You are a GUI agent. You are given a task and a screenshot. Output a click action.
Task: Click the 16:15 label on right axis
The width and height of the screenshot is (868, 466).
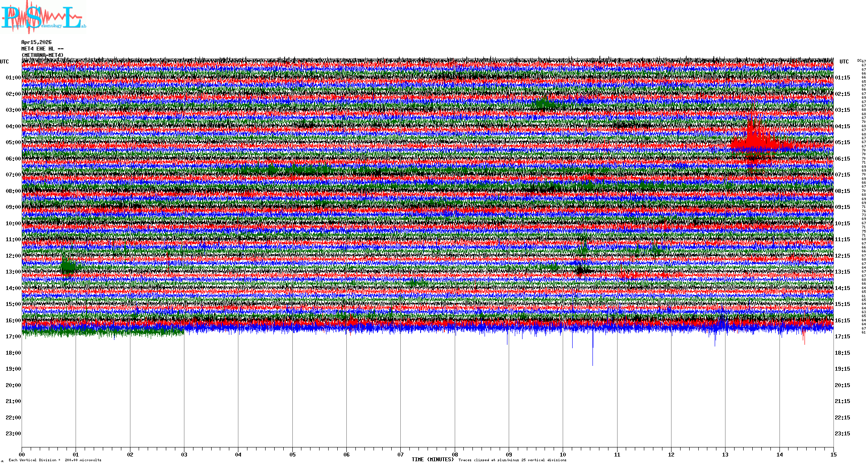pos(842,321)
